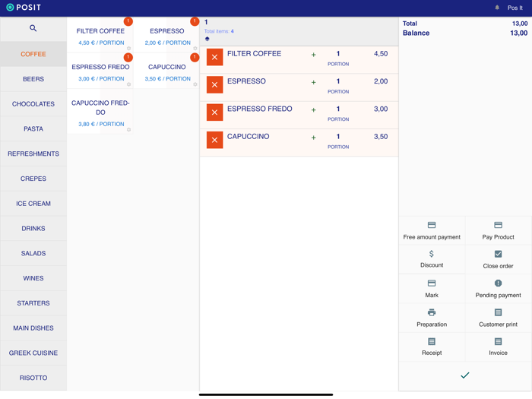The height and width of the screenshot is (399, 532).
Task: Click the Free amount payment button
Action: [432, 231]
